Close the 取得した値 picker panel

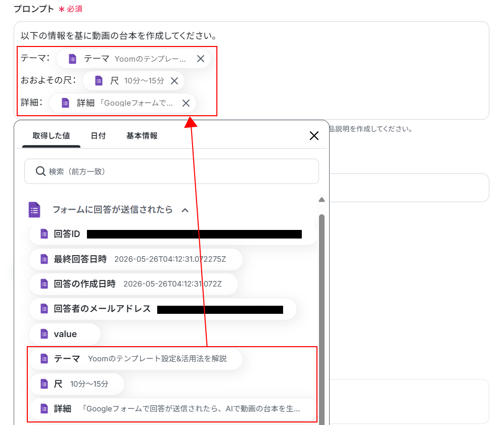pyautogui.click(x=314, y=135)
